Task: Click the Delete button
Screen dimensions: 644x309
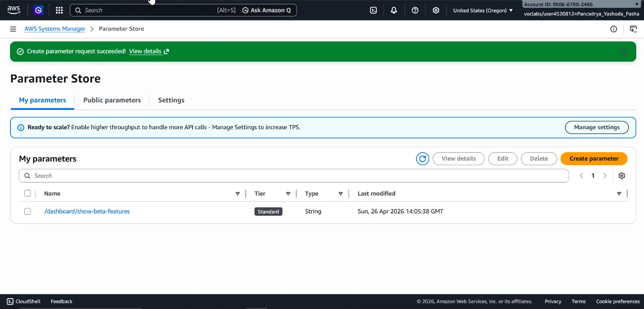Action: pyautogui.click(x=539, y=159)
